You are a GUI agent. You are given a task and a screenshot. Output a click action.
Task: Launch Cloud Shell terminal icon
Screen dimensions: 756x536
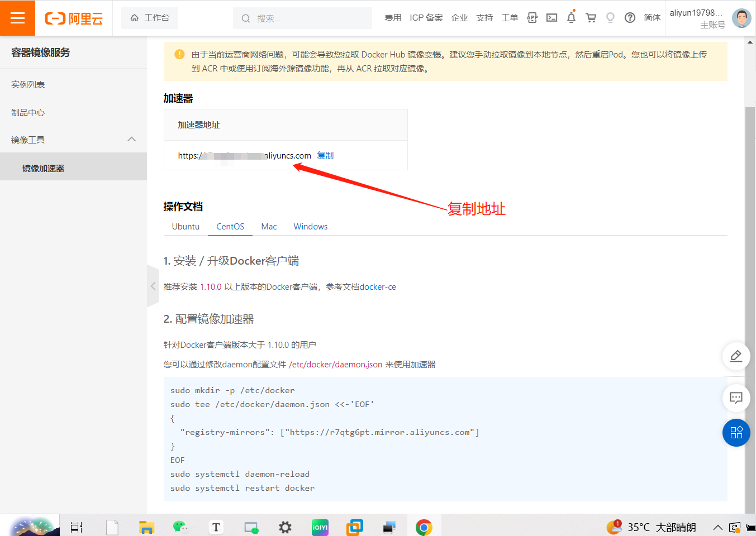click(551, 18)
